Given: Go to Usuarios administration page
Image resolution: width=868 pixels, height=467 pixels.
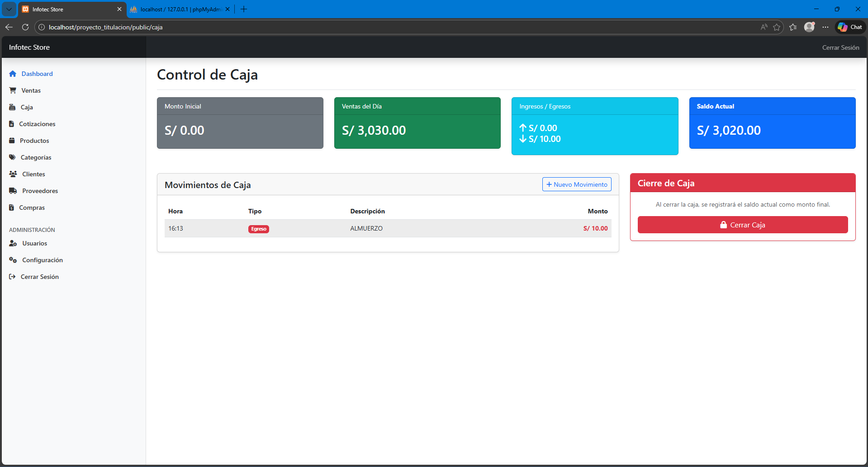Looking at the screenshot, I should coord(34,243).
